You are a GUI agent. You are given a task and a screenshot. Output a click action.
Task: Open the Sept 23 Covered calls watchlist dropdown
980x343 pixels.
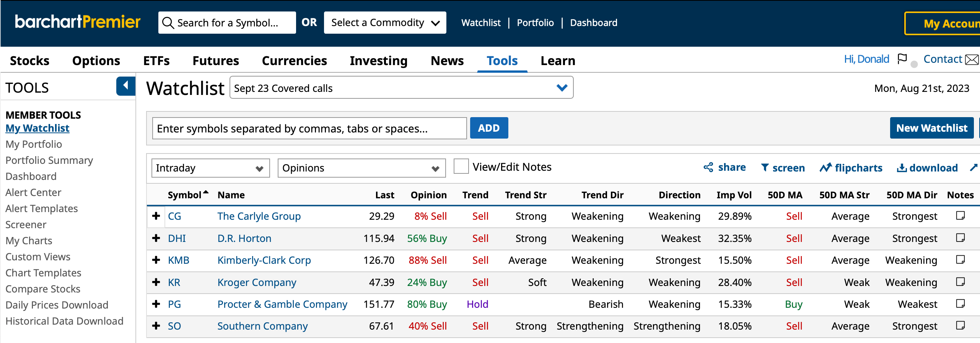point(401,88)
